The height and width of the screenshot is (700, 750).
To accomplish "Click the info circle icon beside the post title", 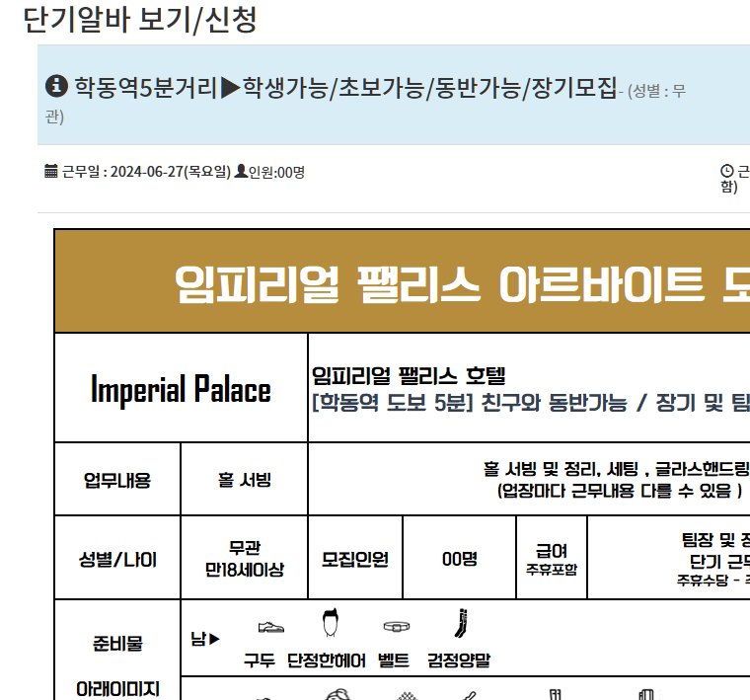I will [x=56, y=86].
